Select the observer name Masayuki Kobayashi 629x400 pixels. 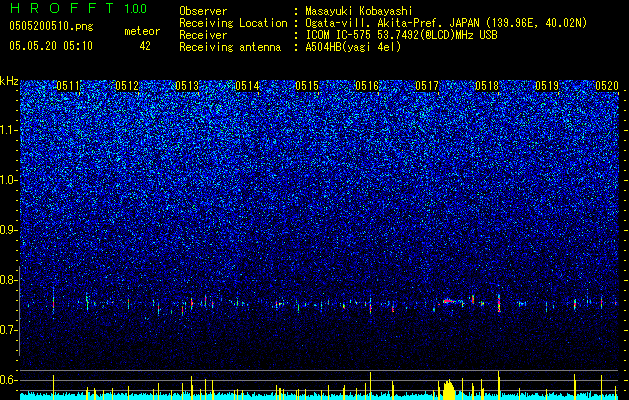click(x=359, y=11)
